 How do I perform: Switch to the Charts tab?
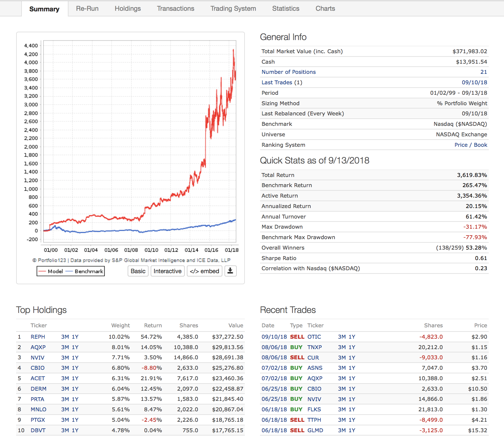(x=325, y=9)
